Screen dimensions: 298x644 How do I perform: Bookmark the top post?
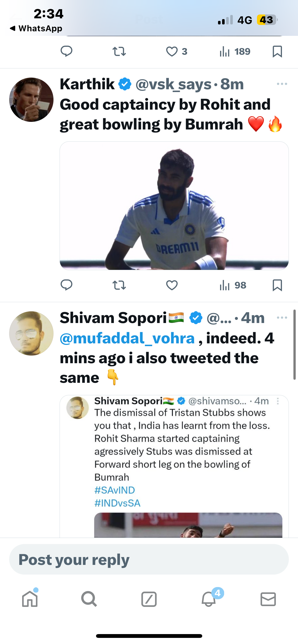click(x=277, y=52)
